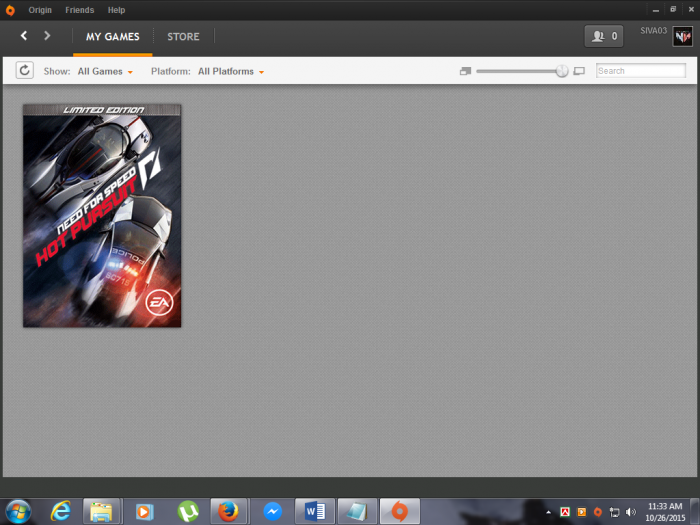Open the Origin menu
The width and height of the screenshot is (700, 525).
(40, 10)
